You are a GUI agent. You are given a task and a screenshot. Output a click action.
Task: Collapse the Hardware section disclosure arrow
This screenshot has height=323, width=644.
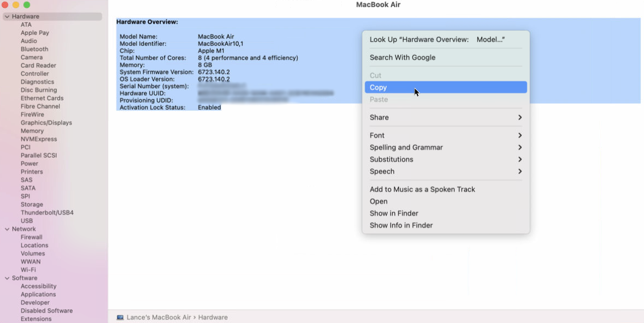pos(7,17)
